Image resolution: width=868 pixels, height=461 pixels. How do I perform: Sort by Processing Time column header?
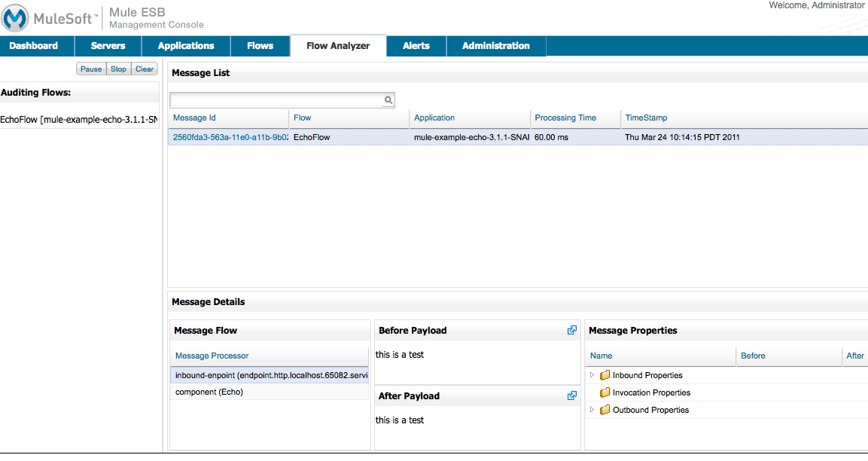tap(576, 118)
